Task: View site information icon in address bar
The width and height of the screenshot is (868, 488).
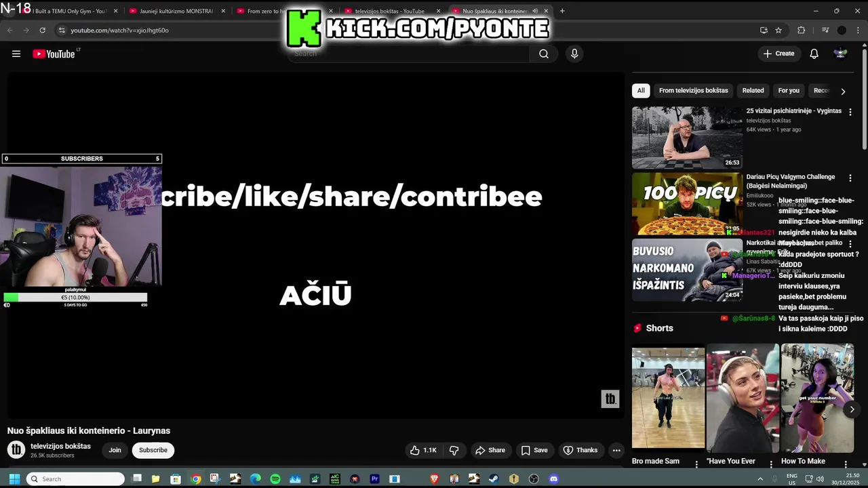Action: pyautogui.click(x=62, y=30)
